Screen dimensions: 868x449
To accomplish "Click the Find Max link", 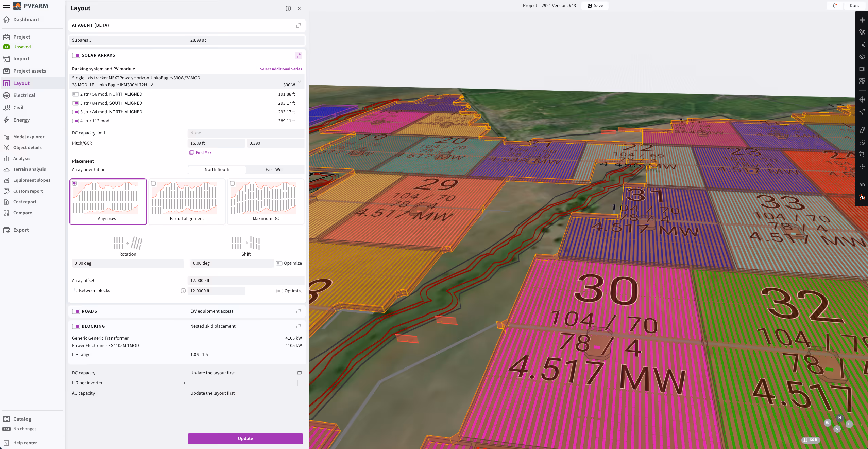I will [201, 153].
